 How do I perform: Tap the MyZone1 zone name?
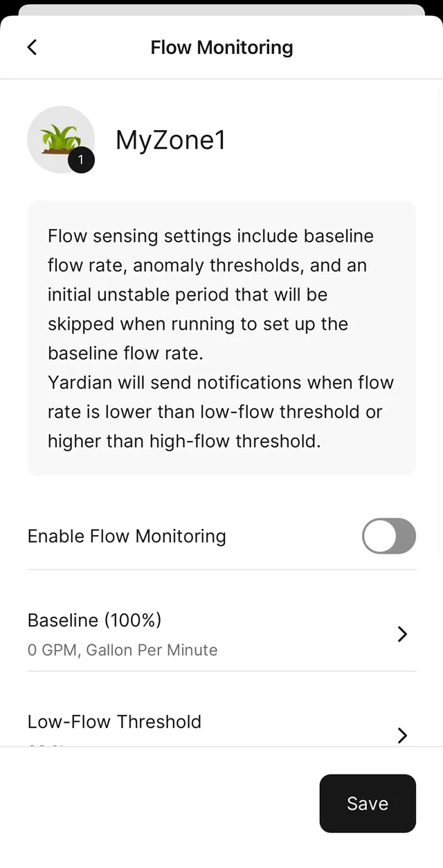pyautogui.click(x=171, y=140)
